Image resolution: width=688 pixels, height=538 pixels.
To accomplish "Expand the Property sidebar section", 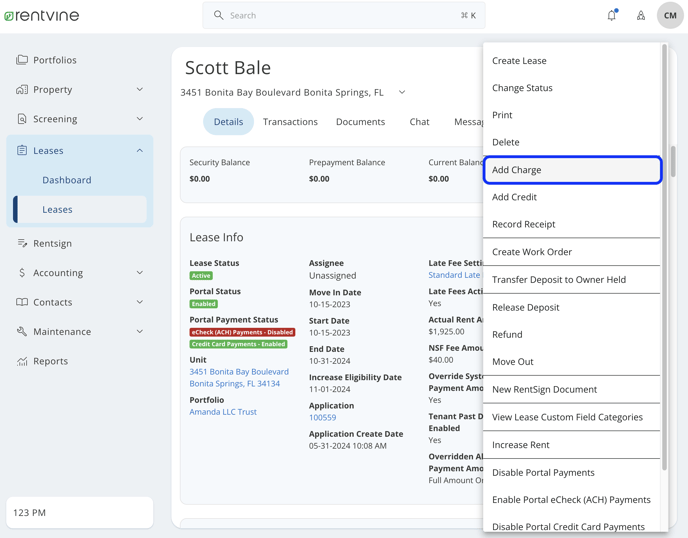I will click(139, 90).
